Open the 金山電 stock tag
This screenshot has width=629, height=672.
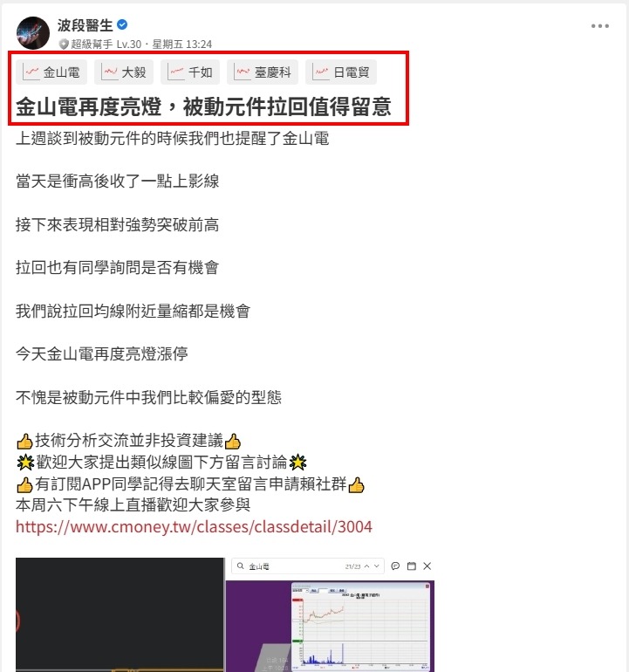(x=51, y=72)
